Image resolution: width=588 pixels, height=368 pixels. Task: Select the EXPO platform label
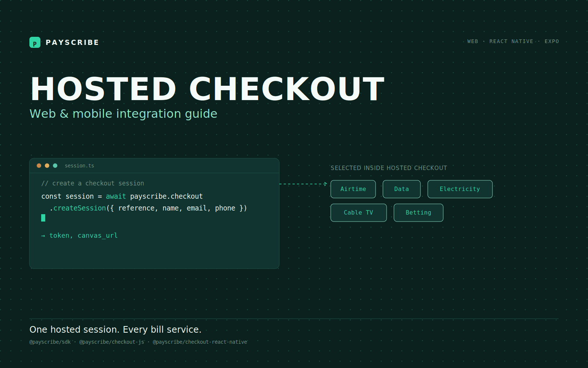(552, 41)
